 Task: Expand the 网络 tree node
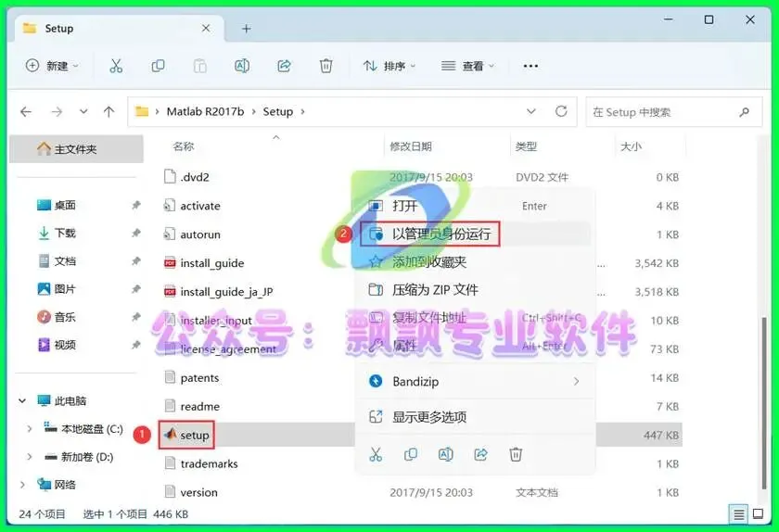[x=22, y=485]
